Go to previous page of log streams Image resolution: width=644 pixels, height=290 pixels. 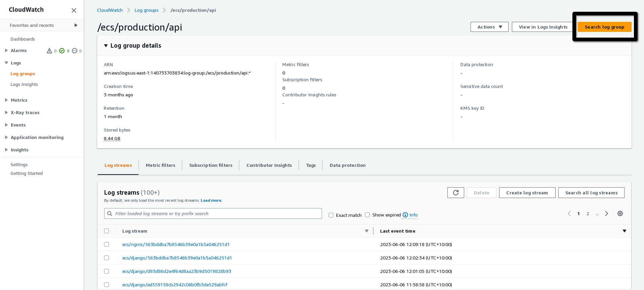tap(569, 213)
